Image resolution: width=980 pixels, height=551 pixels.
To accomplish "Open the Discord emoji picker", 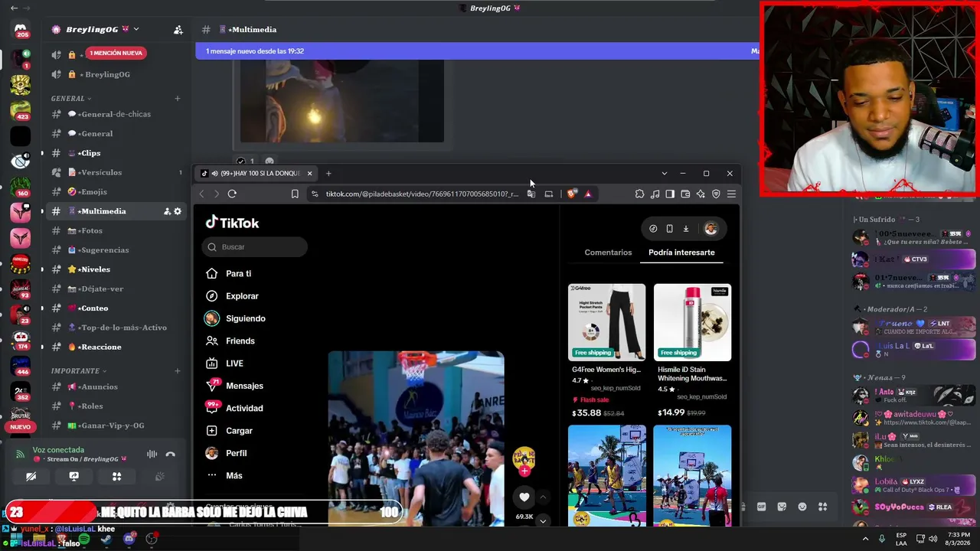I will [802, 507].
